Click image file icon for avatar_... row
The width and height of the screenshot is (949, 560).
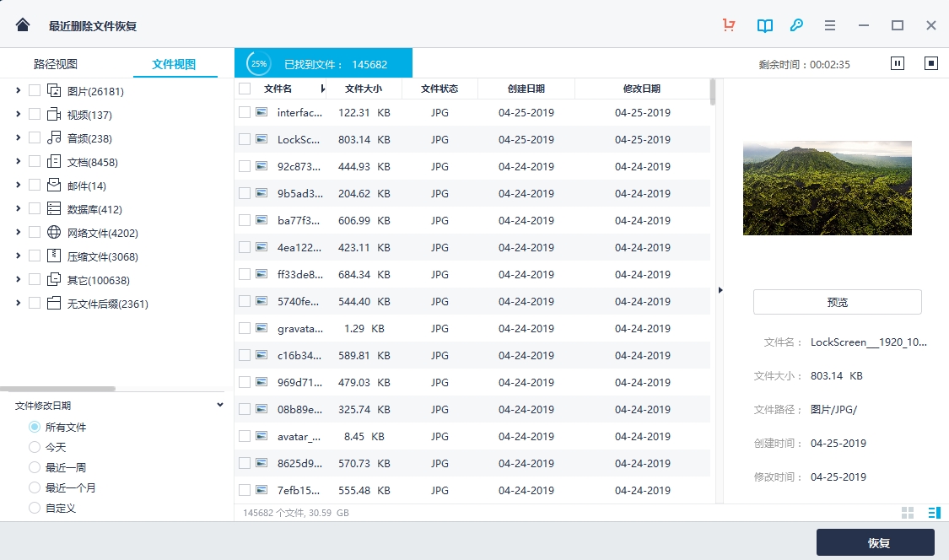tap(262, 436)
